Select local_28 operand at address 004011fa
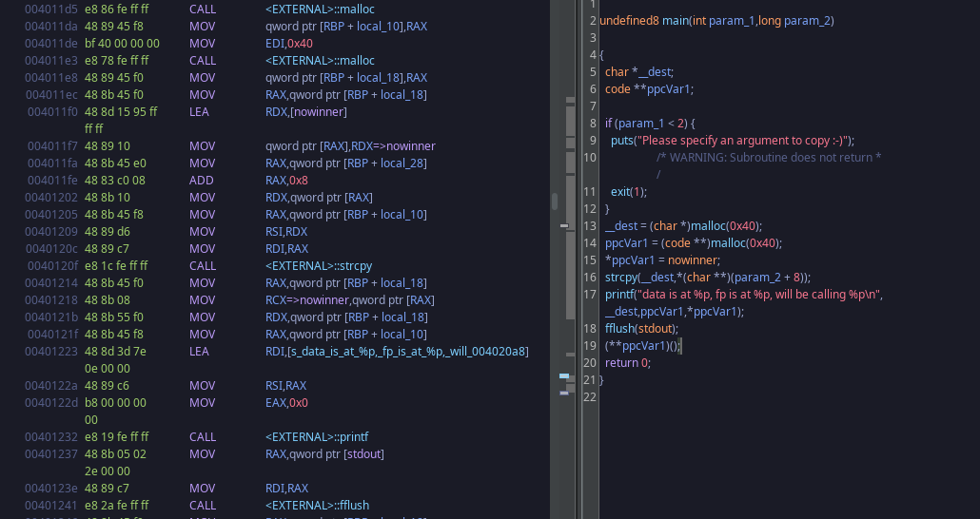Viewport: 980px width, 519px height. 403,163
